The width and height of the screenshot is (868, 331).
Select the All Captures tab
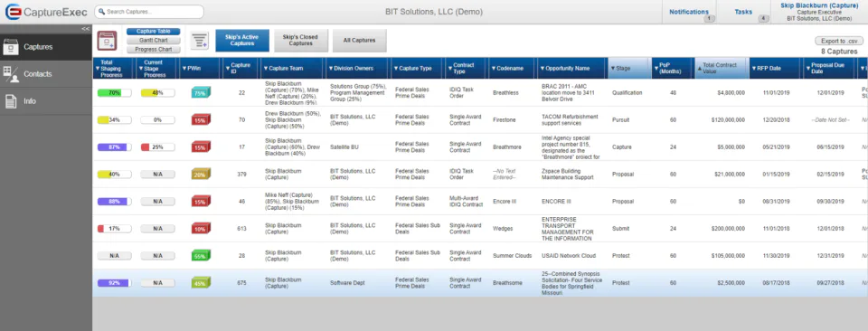[359, 41]
